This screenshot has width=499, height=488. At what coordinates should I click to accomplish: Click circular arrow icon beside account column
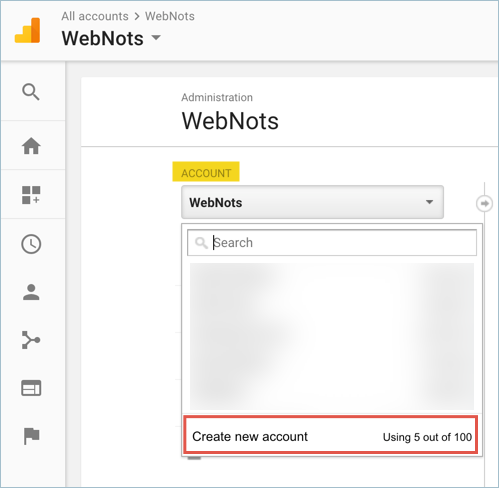(x=484, y=203)
